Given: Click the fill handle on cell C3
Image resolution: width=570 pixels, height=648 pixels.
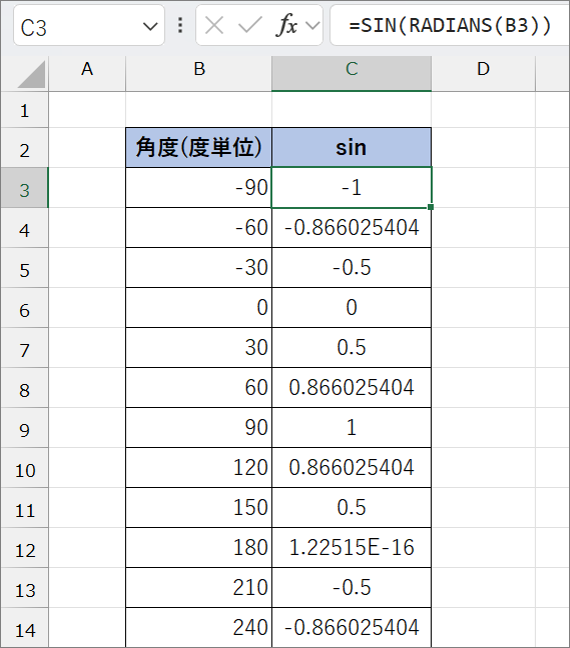Looking at the screenshot, I should [x=431, y=207].
